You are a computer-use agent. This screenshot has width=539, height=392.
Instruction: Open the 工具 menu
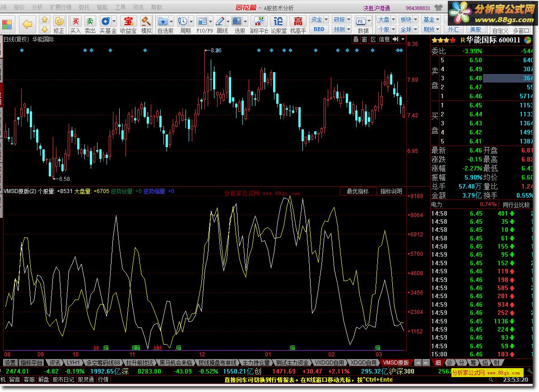(120, 7)
